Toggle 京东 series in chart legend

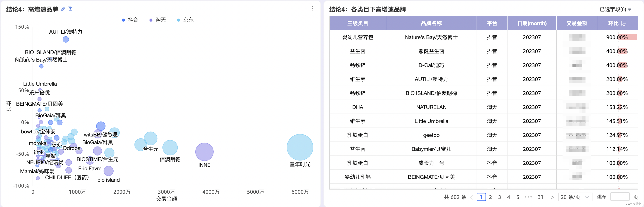coord(185,20)
